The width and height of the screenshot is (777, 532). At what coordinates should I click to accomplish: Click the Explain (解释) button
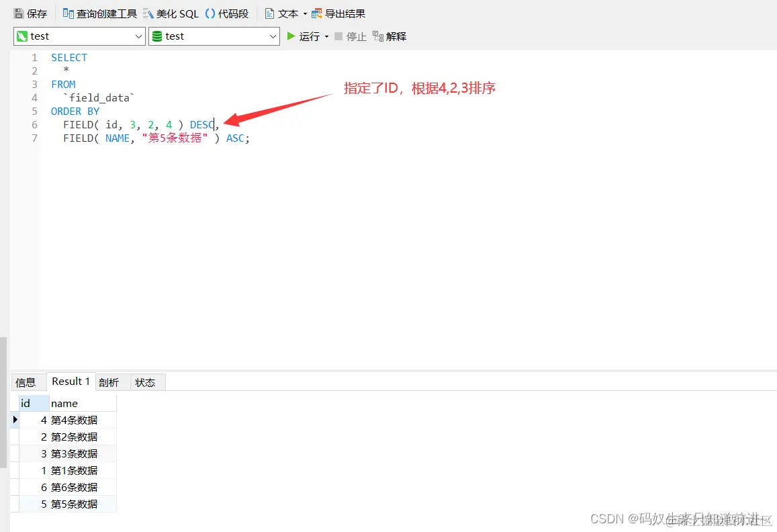coord(390,36)
